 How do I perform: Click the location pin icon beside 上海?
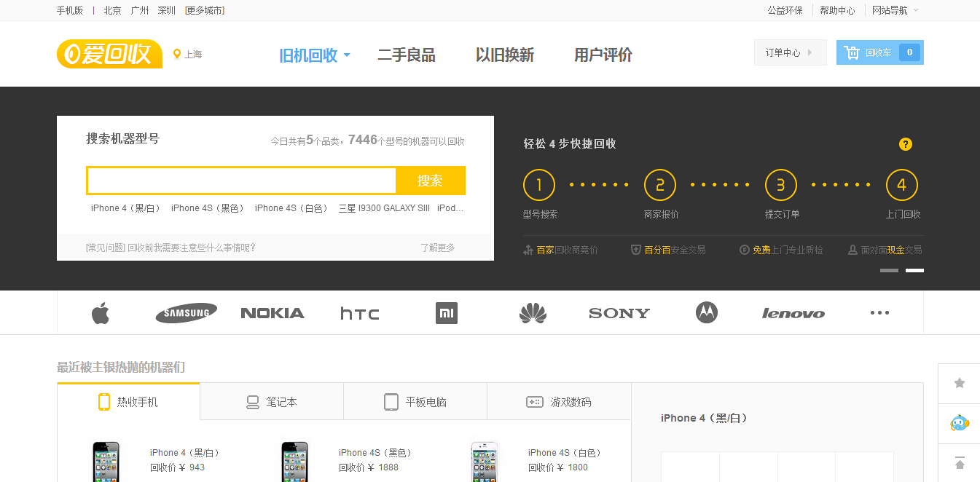(176, 54)
